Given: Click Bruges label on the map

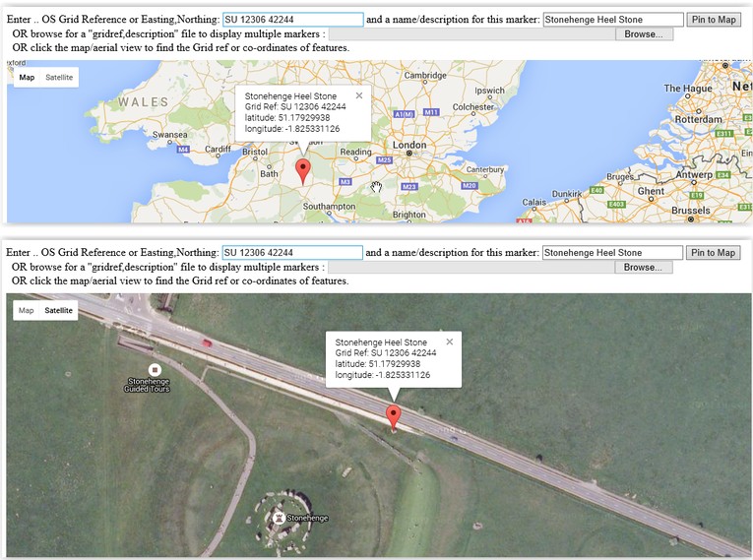Looking at the screenshot, I should click(620, 177).
